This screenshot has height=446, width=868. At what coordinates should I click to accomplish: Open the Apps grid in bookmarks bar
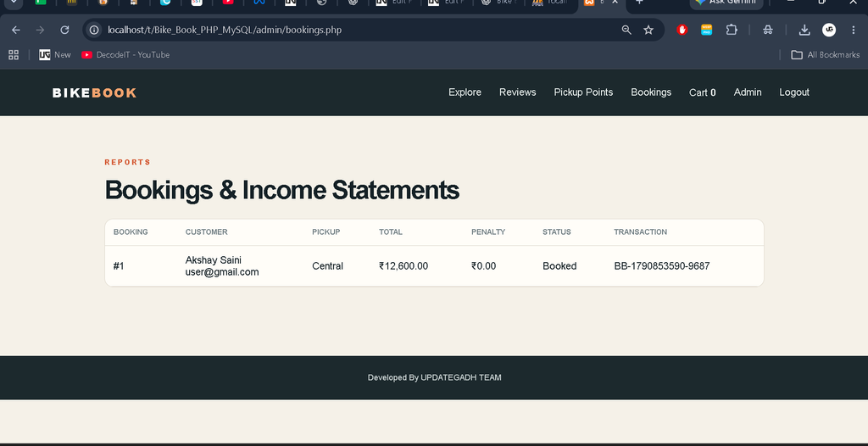click(14, 55)
